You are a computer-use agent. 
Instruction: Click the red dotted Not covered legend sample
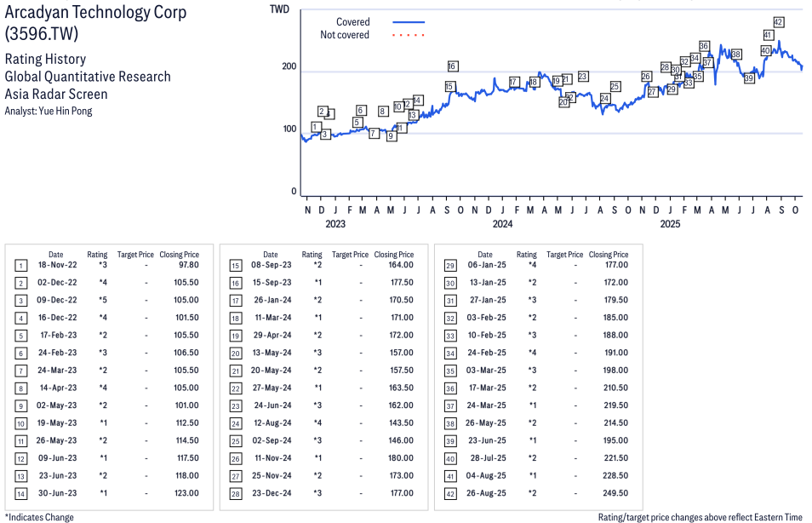pos(409,36)
